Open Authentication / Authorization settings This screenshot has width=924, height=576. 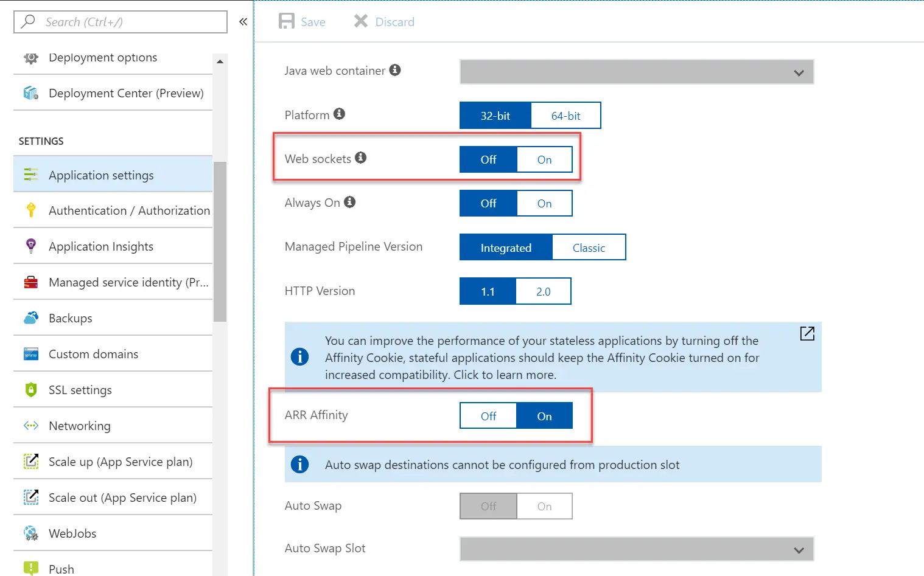click(113, 210)
